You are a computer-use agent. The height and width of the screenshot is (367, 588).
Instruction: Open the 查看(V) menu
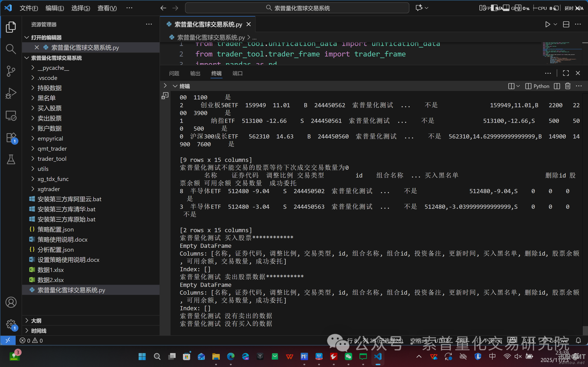point(107,8)
